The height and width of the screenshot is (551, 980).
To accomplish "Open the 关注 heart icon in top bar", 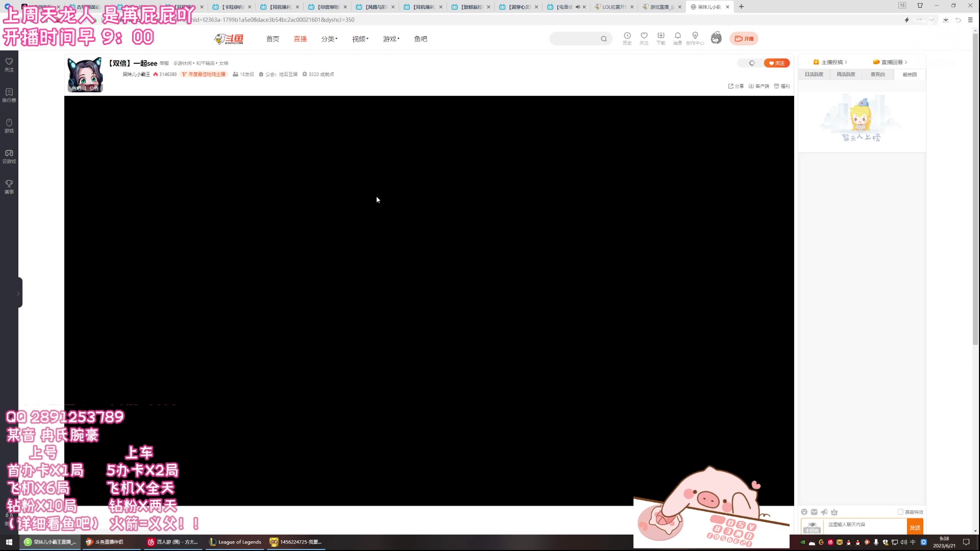I will [644, 38].
